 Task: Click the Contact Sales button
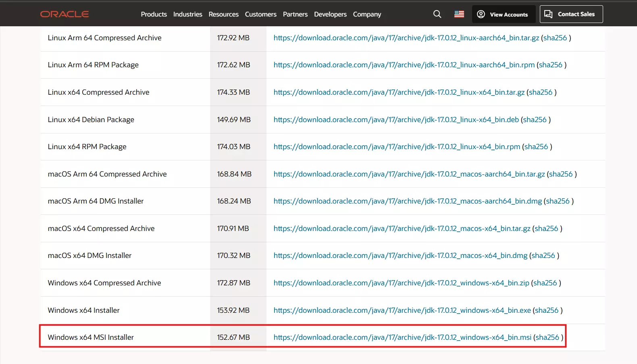click(571, 14)
